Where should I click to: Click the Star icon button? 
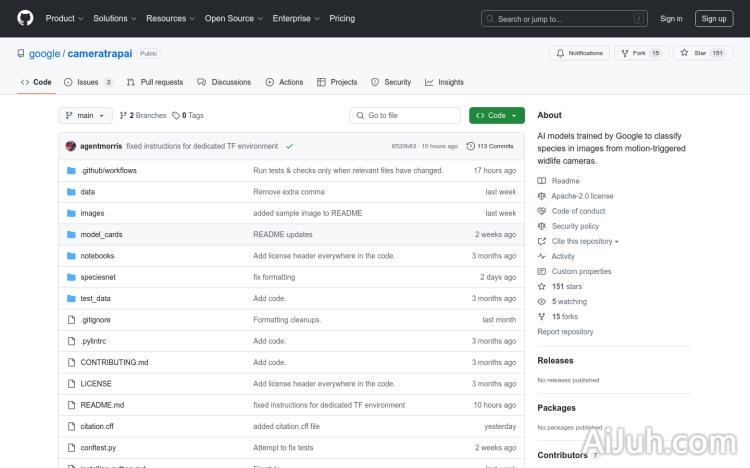685,53
